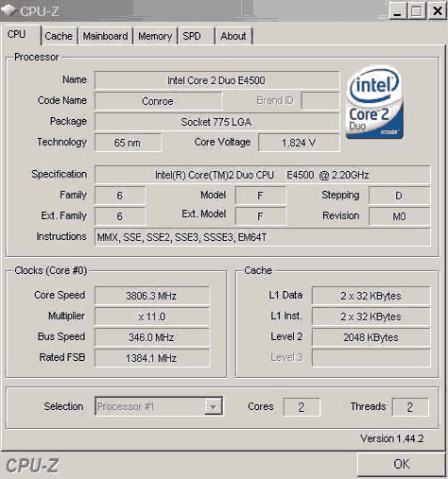The height and width of the screenshot is (479, 448).
Task: Select the Memory tab
Action: pos(155,36)
